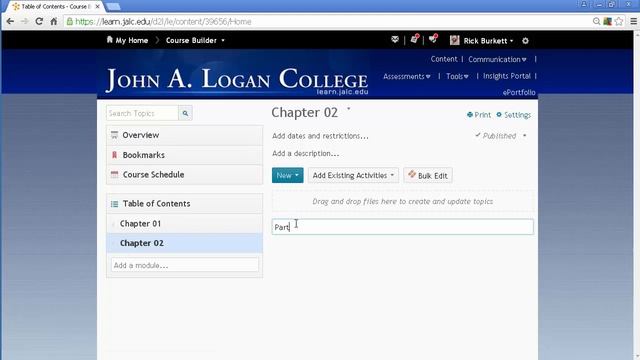Click the text field containing Part
Viewport: 640px width, 360px height.
(x=402, y=227)
